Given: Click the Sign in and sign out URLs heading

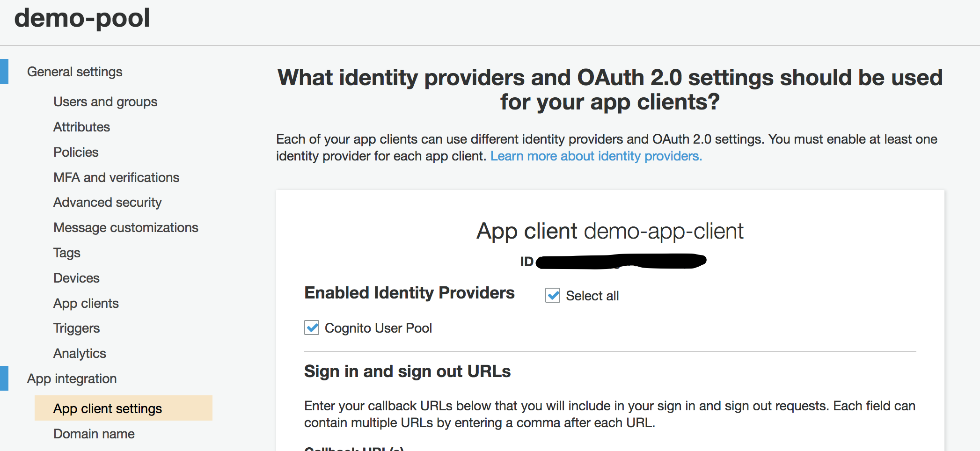Looking at the screenshot, I should point(407,371).
